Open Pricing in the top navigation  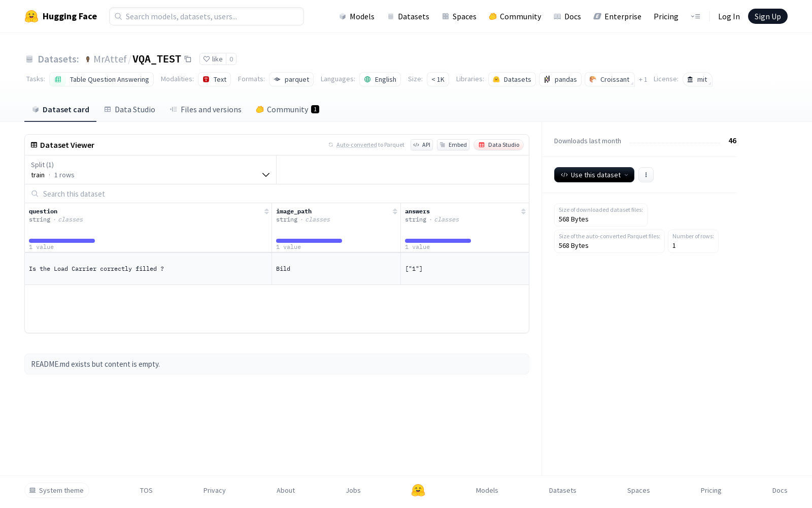pyautogui.click(x=666, y=16)
